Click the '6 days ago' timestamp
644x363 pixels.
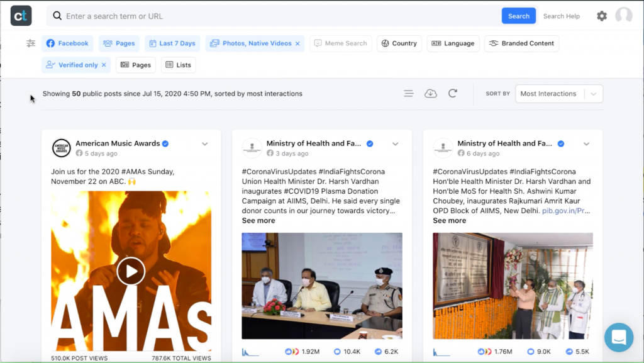click(x=483, y=154)
